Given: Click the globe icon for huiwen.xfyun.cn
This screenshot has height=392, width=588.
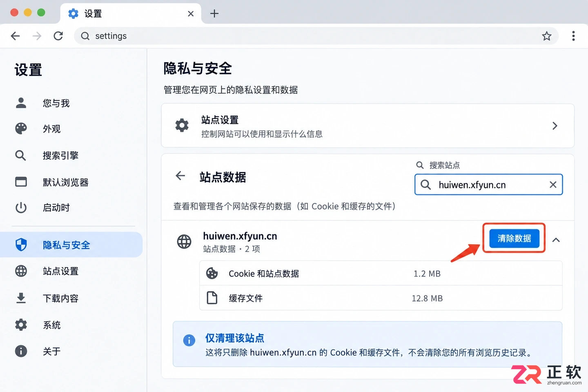Looking at the screenshot, I should (x=184, y=241).
